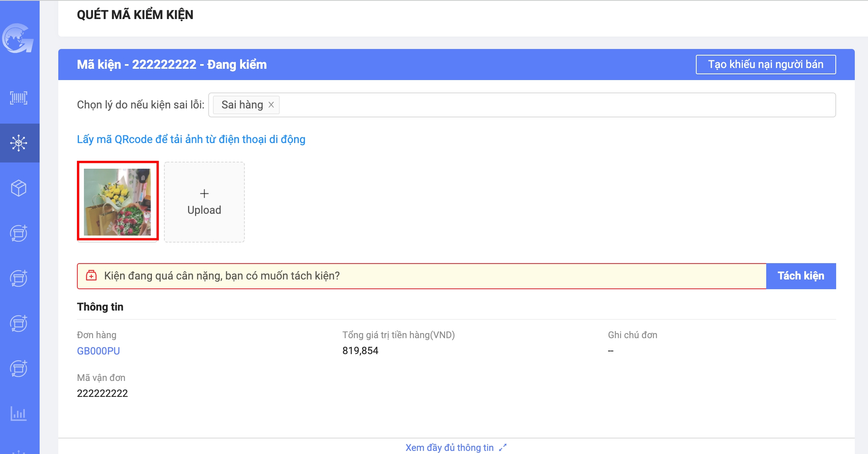Open order link GB000PU
868x454 pixels.
(x=98, y=351)
